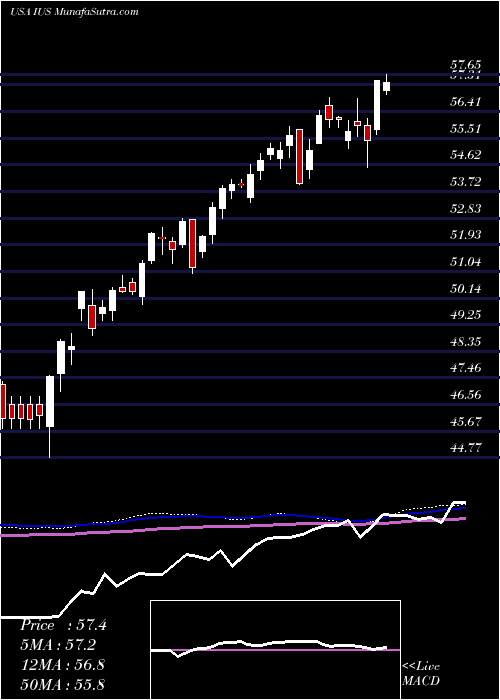Click the 44.77 price axis label
500x700 pixels.
tap(466, 448)
